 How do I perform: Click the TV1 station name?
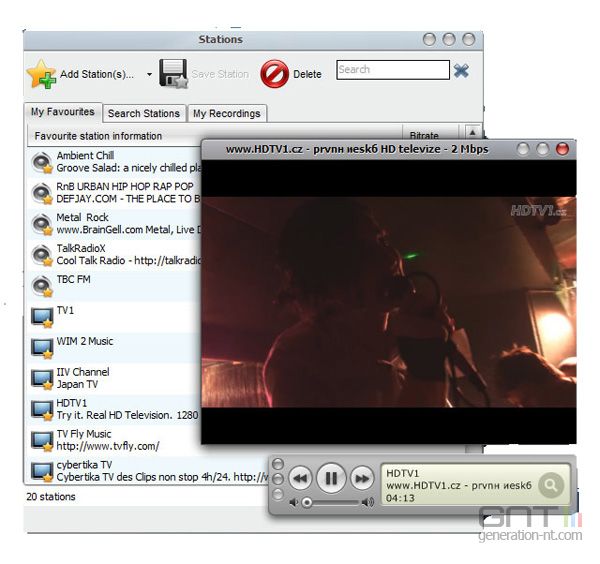point(65,310)
